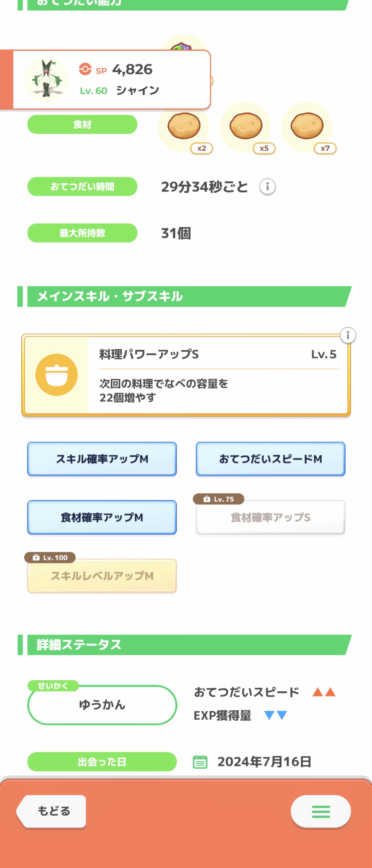Tap the calendar icon by the met date
The image size is (372, 868).
[200, 762]
